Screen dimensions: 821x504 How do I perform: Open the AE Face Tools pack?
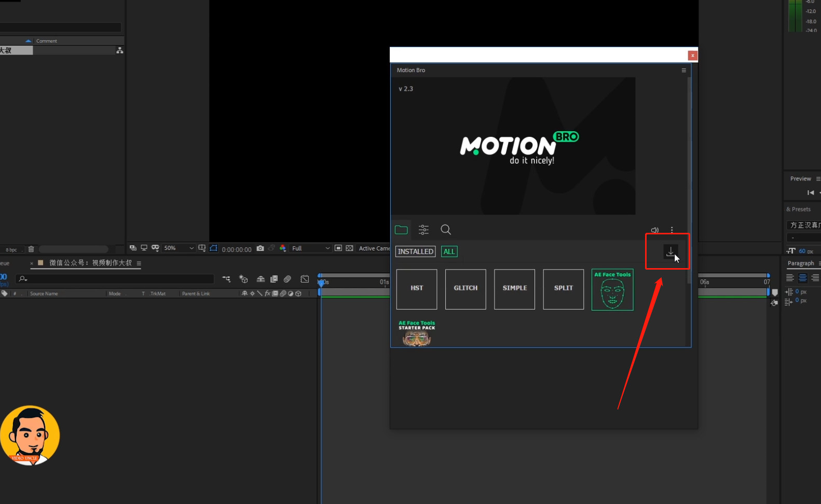[x=612, y=289]
